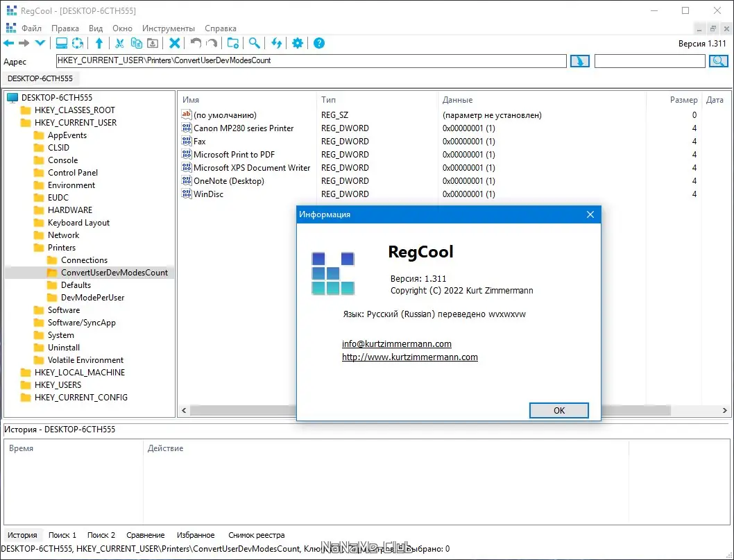This screenshot has height=560, width=734.
Task: Click the circular refresh toolbar icon
Action: tap(78, 43)
